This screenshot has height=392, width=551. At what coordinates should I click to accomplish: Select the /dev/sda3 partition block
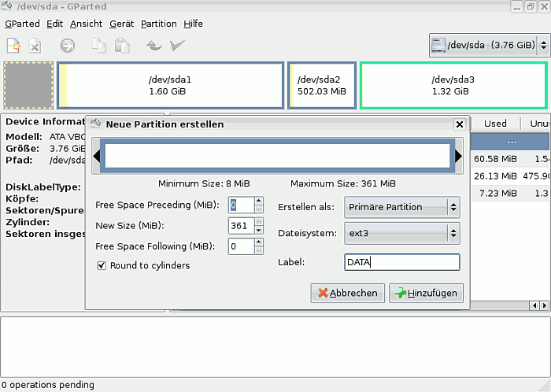(x=453, y=85)
